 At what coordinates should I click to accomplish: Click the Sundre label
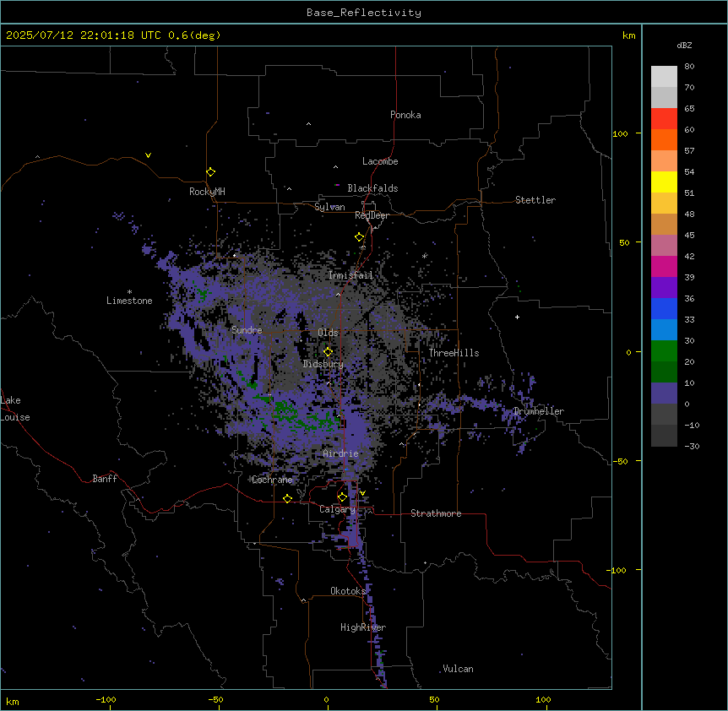247,330
